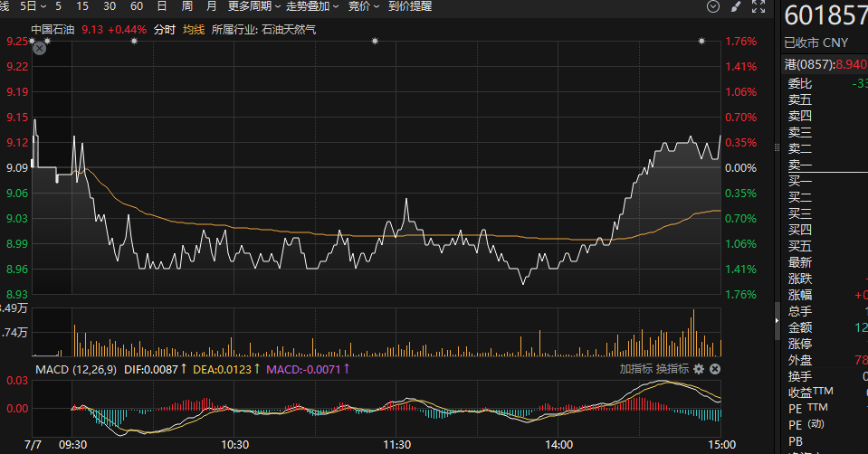Select the drawing brush tool icon
The height and width of the screenshot is (454, 868).
(736, 6)
